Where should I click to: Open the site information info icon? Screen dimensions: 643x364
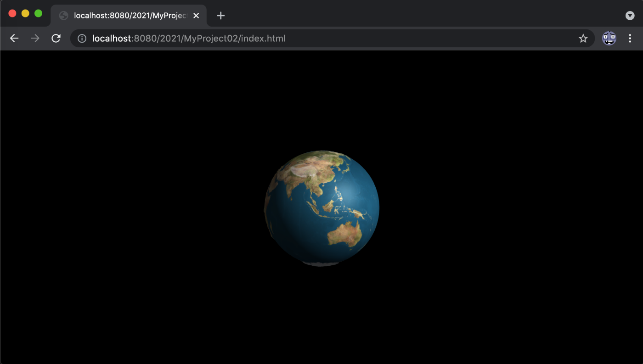pyautogui.click(x=81, y=39)
